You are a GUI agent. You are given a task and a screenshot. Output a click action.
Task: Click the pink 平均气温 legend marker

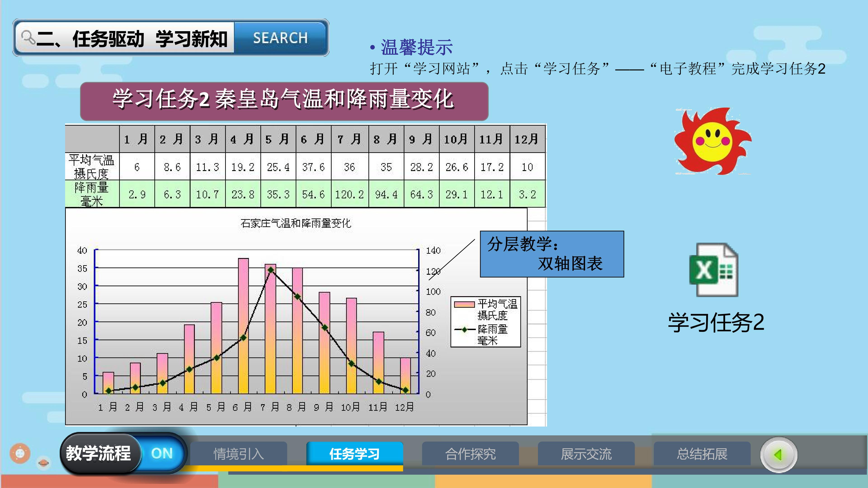point(464,305)
